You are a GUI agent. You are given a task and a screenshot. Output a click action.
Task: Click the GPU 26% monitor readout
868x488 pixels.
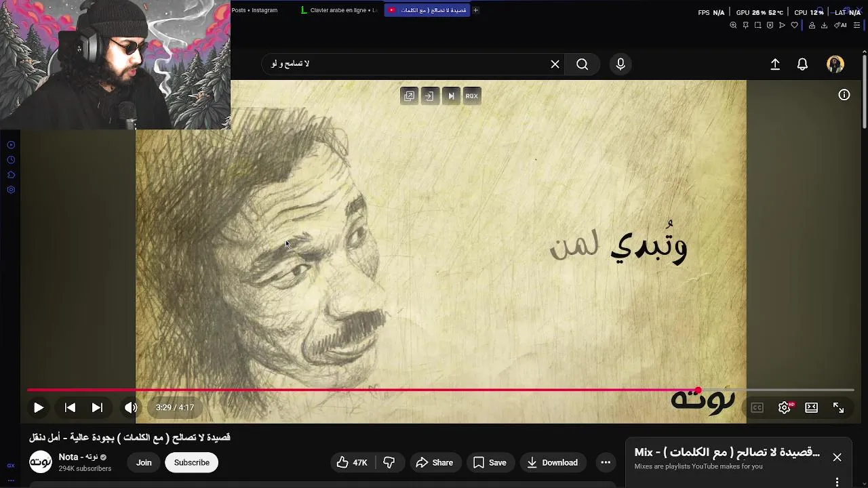point(759,12)
